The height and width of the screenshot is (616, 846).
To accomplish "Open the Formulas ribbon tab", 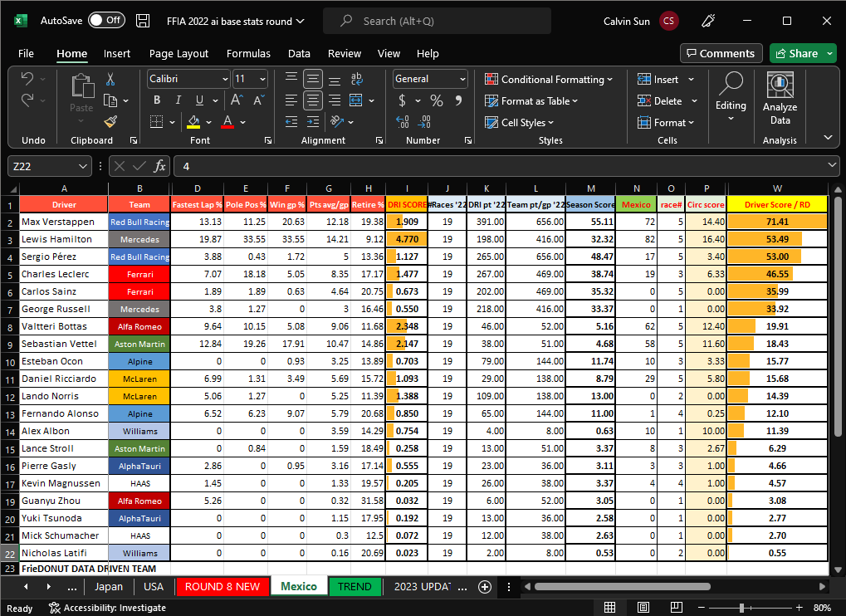I will 248,53.
